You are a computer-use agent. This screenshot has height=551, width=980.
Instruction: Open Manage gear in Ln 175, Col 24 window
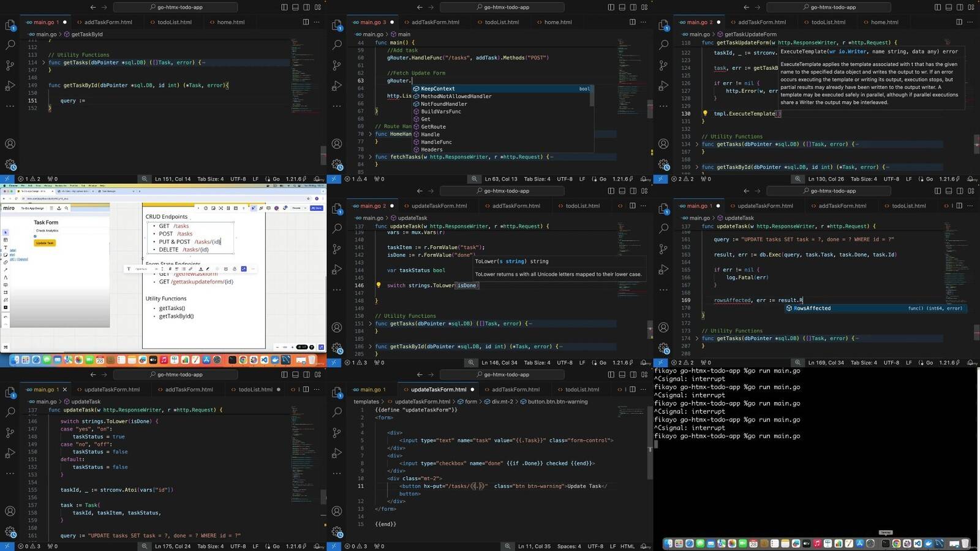(10, 532)
